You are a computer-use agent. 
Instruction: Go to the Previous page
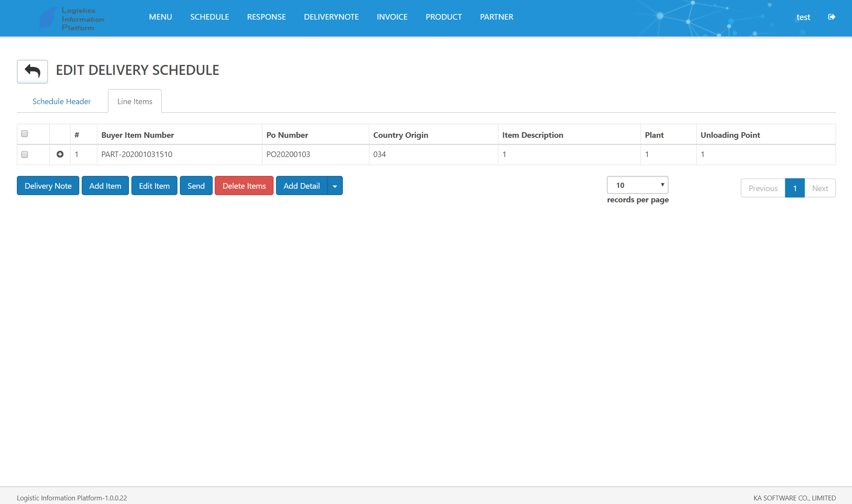pos(763,188)
